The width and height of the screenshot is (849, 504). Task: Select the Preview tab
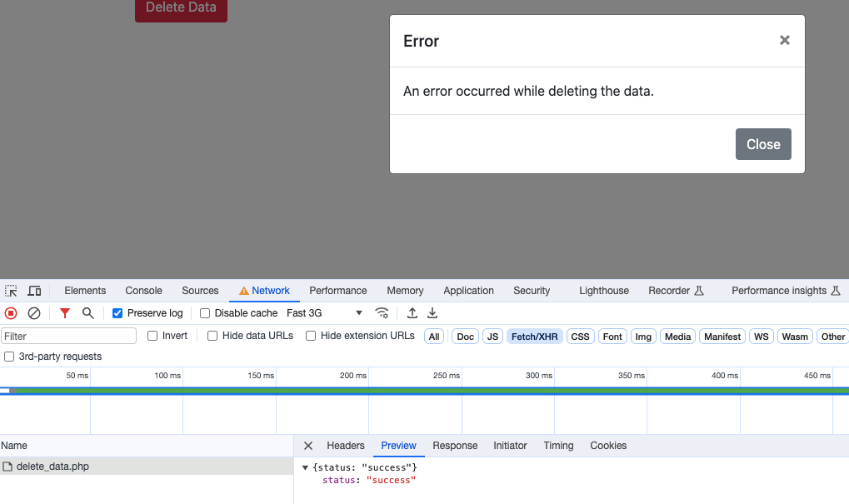coord(398,446)
